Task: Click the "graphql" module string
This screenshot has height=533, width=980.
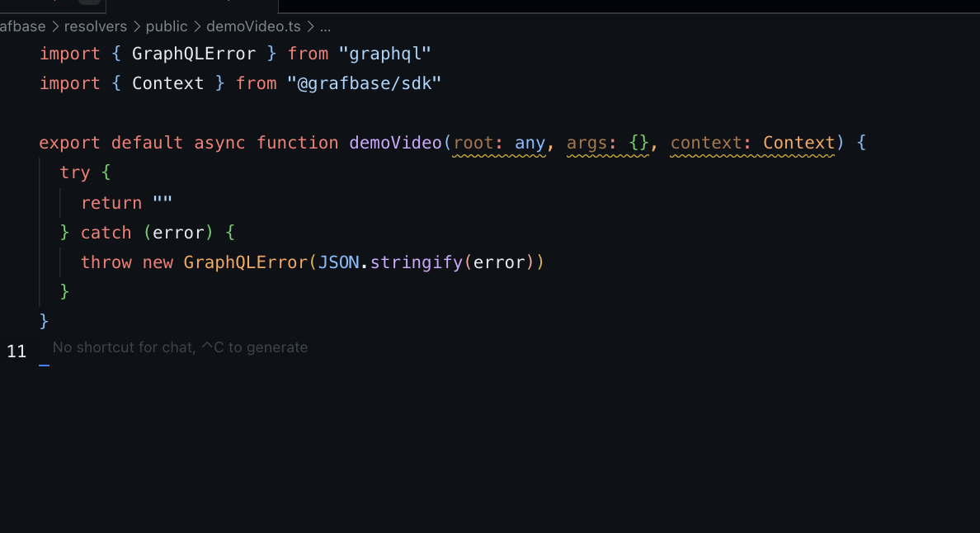Action: pos(385,54)
